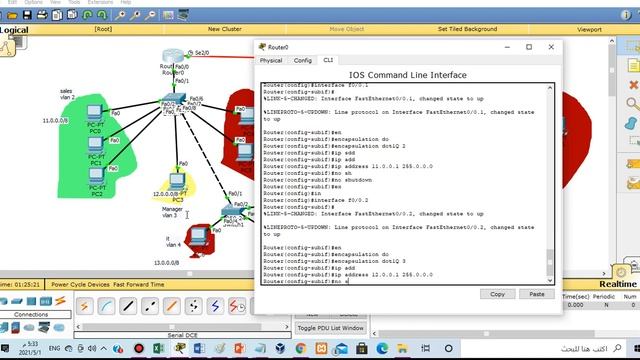Open the Tools menu

pyautogui.click(x=74, y=2)
